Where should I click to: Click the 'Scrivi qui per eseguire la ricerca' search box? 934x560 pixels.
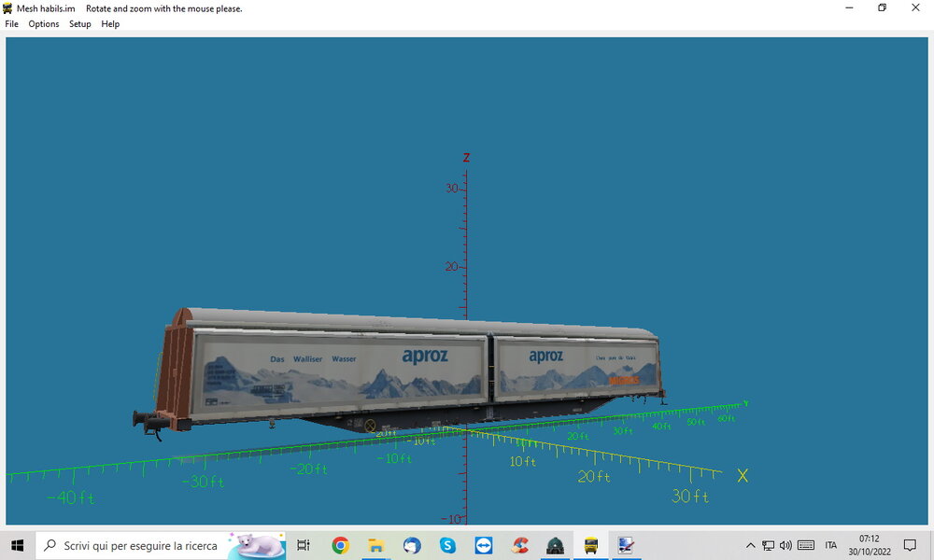pyautogui.click(x=161, y=545)
